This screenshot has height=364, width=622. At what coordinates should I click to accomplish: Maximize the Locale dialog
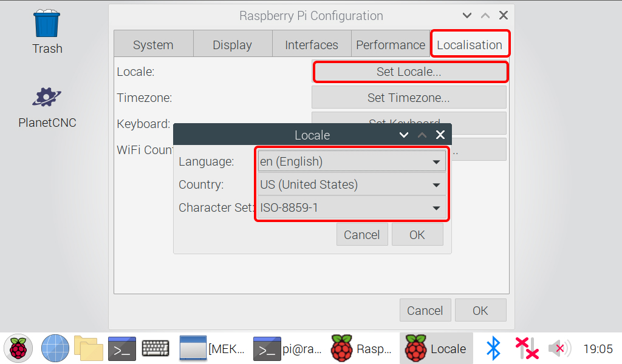coord(422,135)
